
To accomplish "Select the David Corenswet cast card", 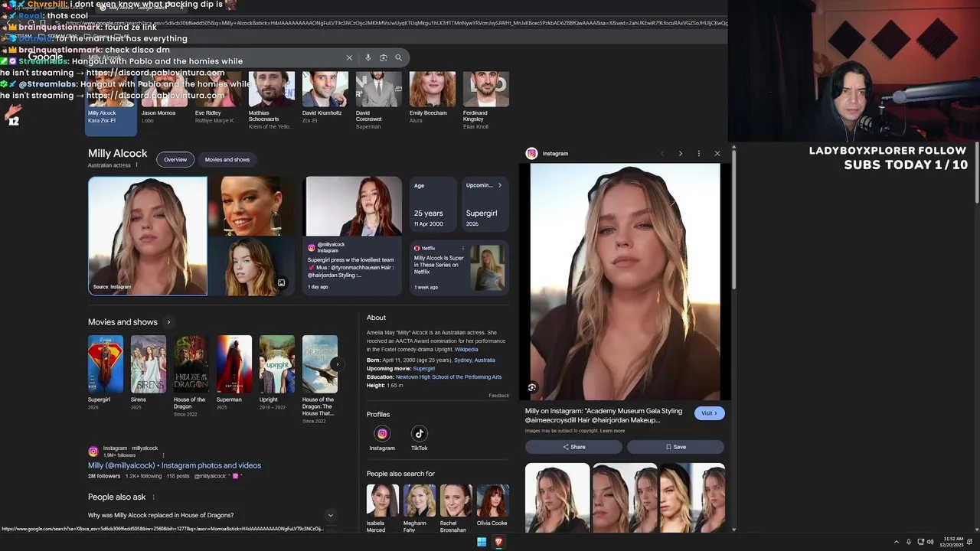I will 378,99.
